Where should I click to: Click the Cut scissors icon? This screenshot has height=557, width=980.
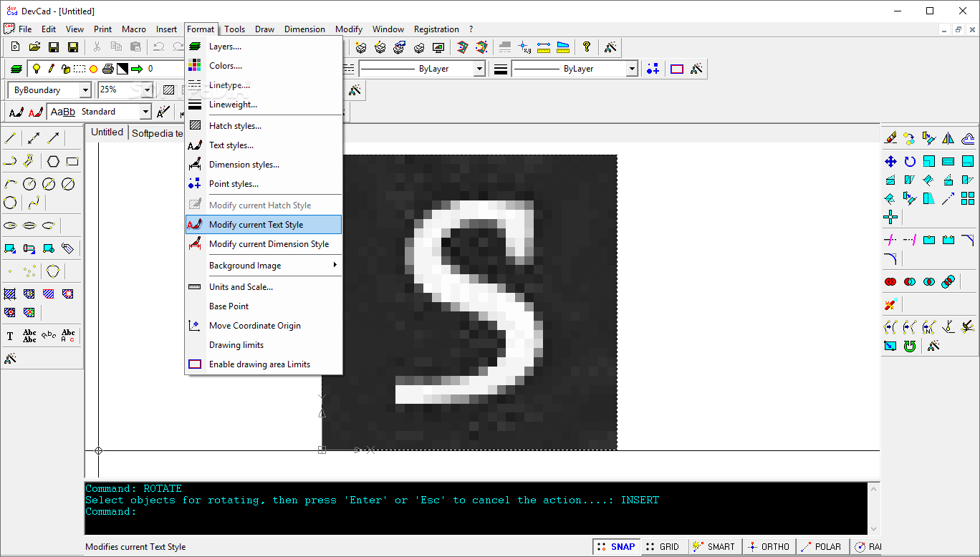coord(97,47)
